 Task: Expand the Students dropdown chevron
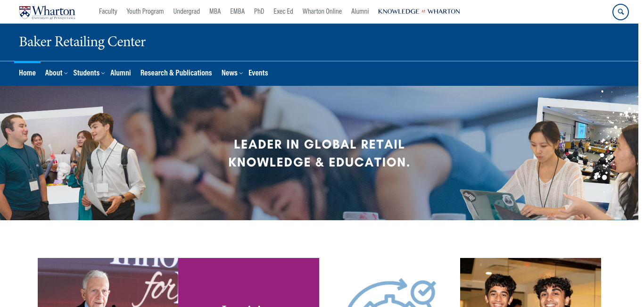[x=103, y=73]
